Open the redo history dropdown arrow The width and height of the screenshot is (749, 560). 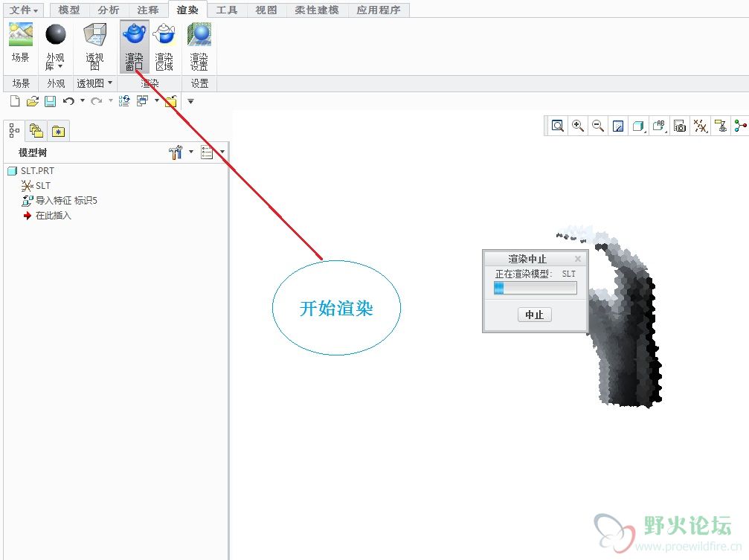coord(110,100)
